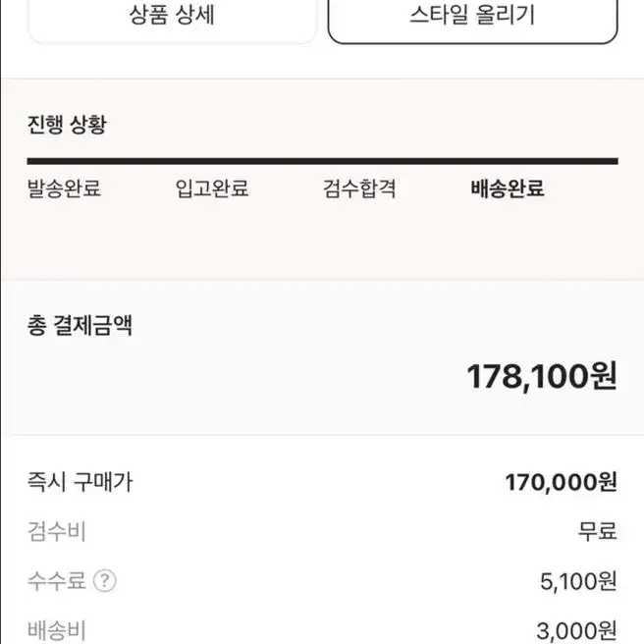Click the 배송비 label
The height and width of the screenshot is (644, 644).
[57, 631]
